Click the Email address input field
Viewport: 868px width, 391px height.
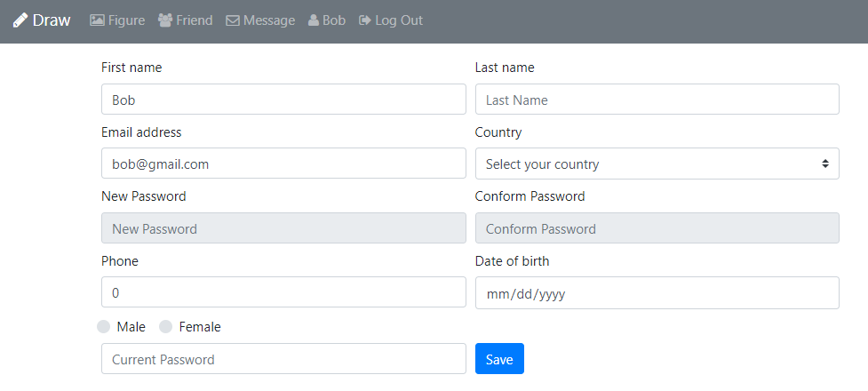point(284,164)
